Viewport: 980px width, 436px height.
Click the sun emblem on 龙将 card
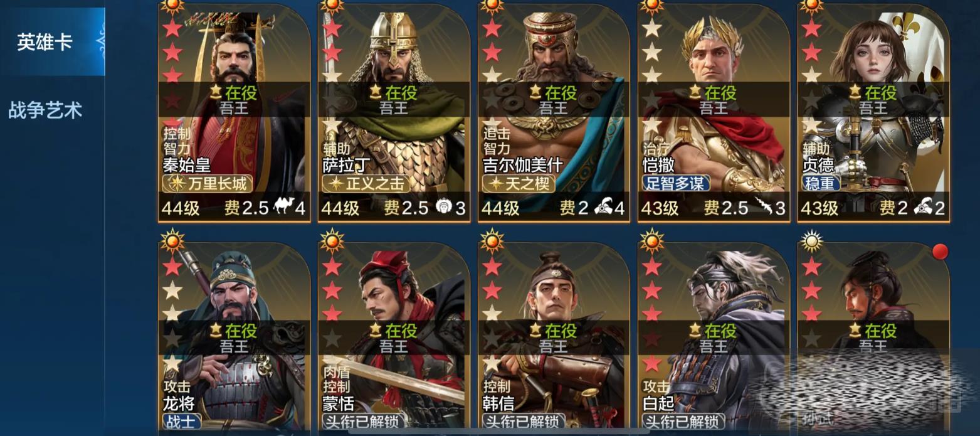coord(172,241)
